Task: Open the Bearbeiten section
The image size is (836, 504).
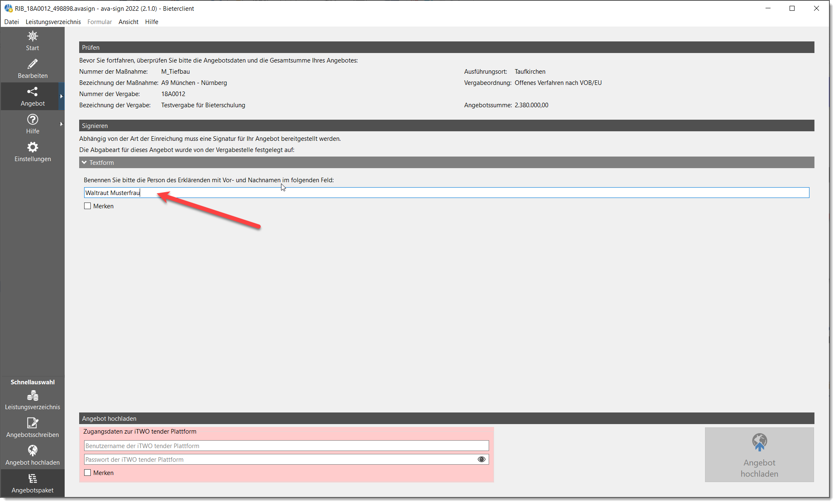Action: pyautogui.click(x=32, y=69)
